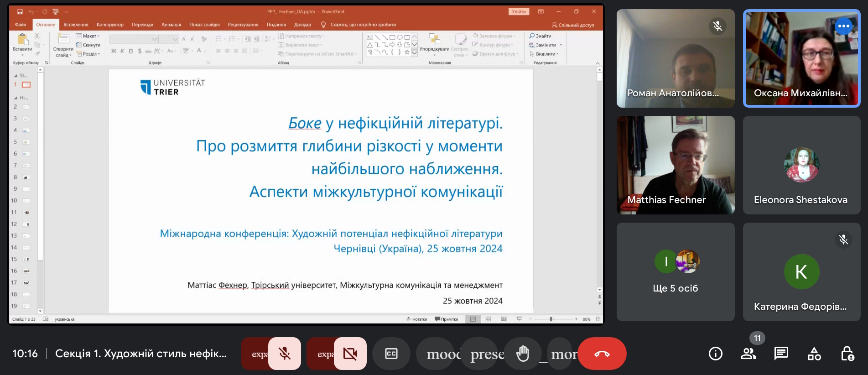Viewport: 868px width, 375px height.
Task: Open options on Оксана Михайлівна tile
Action: pyautogui.click(x=844, y=26)
